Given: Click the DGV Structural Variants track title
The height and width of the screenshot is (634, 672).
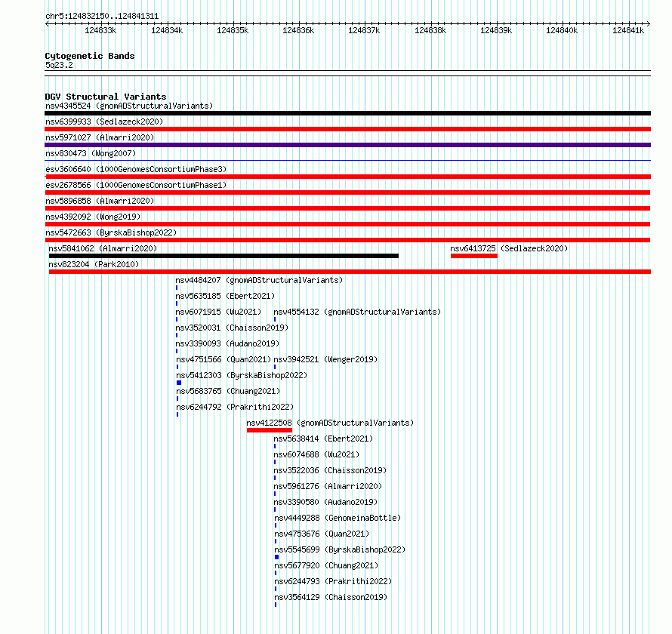Looking at the screenshot, I should pos(106,97).
